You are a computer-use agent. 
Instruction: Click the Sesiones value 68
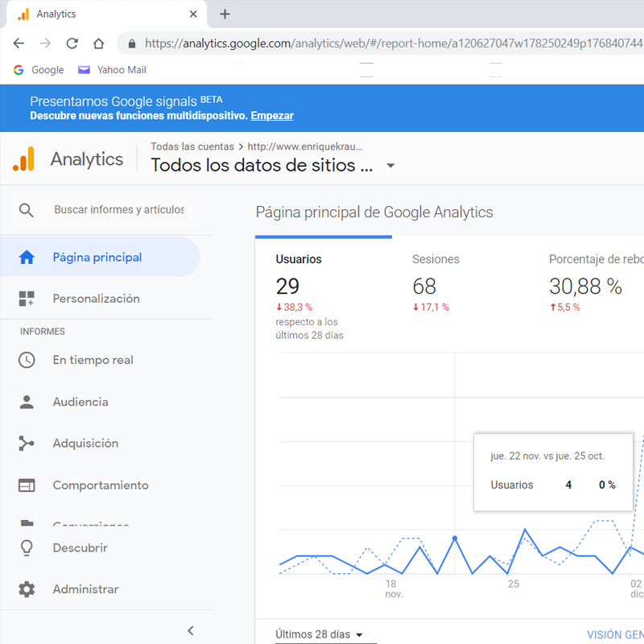tap(424, 287)
